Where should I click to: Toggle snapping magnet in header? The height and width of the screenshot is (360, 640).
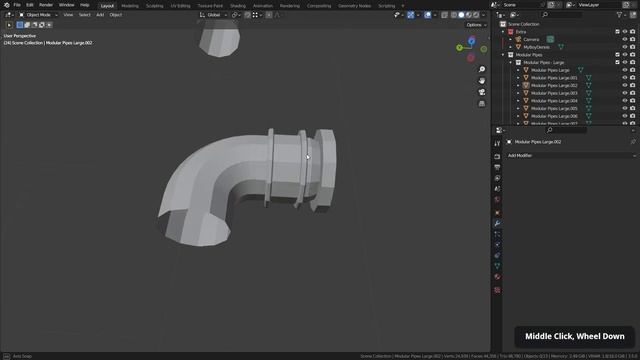[247, 15]
